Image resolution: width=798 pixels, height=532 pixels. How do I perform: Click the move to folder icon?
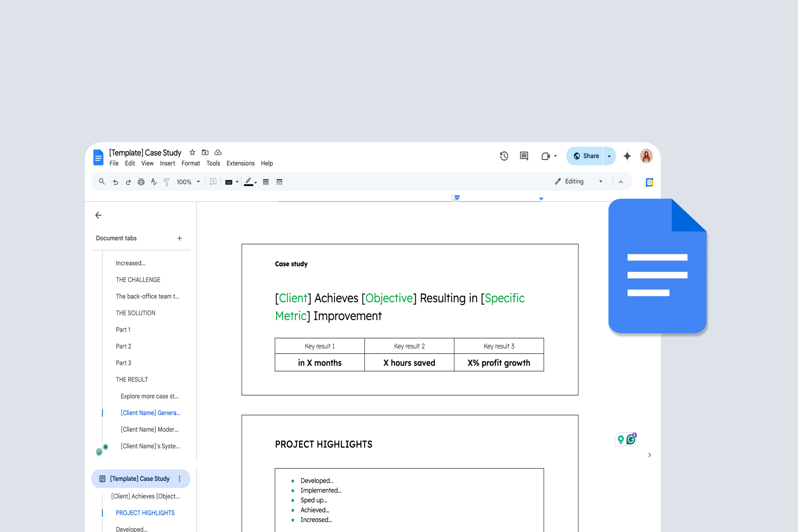(205, 153)
